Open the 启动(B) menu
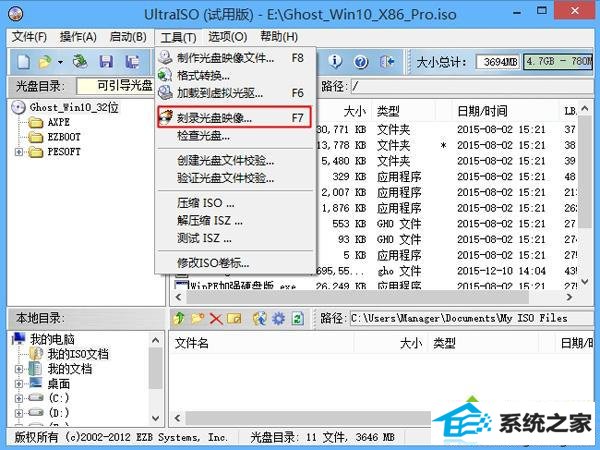Viewport: 600px width, 450px height. click(x=128, y=37)
